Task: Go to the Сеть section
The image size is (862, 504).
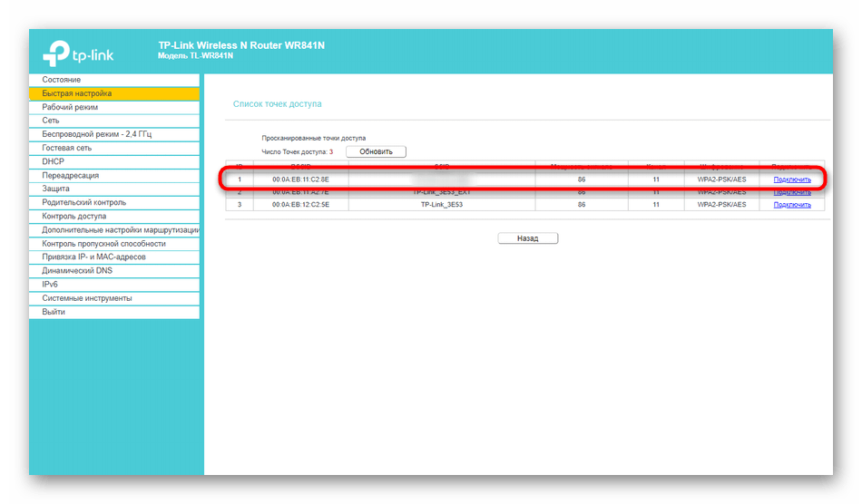Action: click(x=51, y=121)
